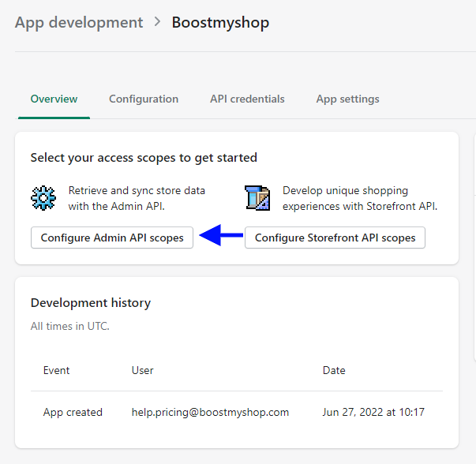This screenshot has width=476, height=464.
Task: Click 'Develop unique shopping experiences' description
Action: tap(360, 199)
